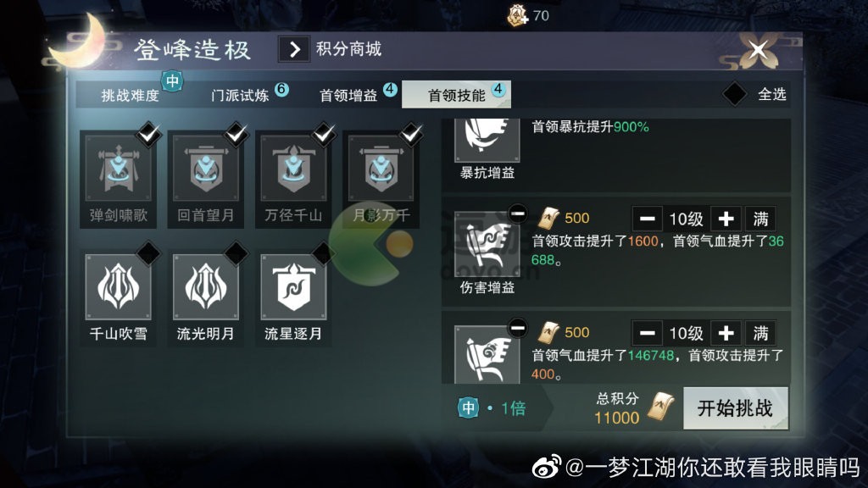
Task: Decrease the lower 气血 buff level with minus
Action: pos(647,333)
